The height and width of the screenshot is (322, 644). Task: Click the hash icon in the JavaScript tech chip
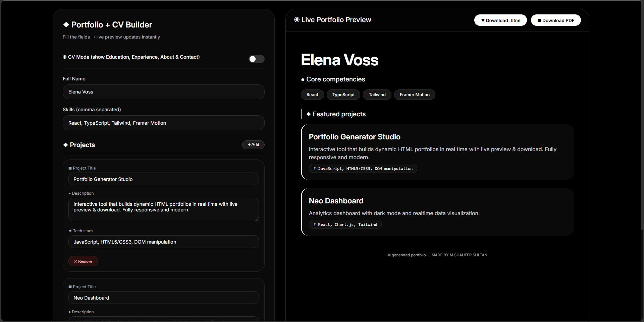(x=314, y=169)
